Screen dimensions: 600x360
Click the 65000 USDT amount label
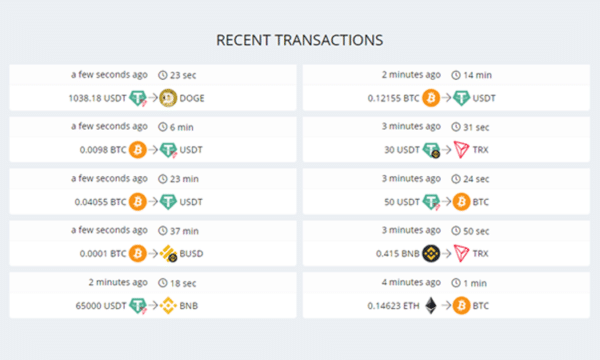point(101,306)
